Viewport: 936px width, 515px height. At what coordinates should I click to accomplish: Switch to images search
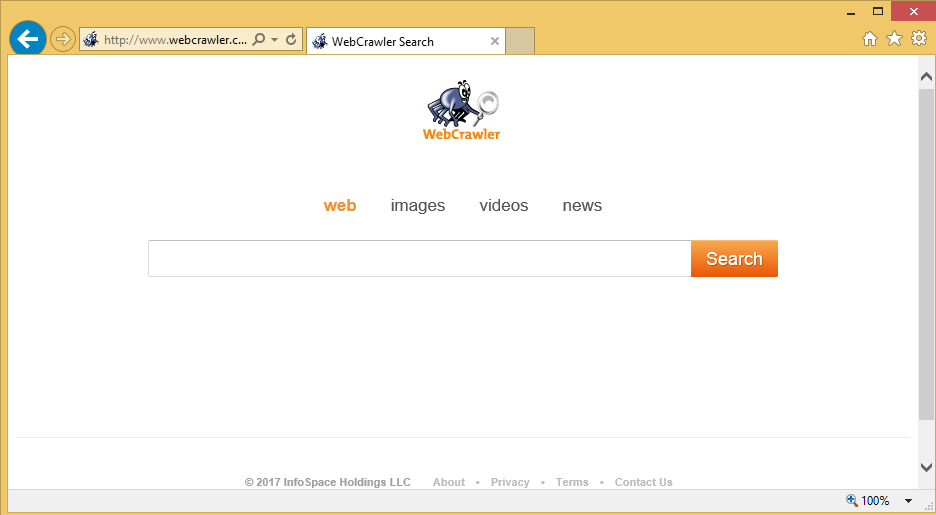click(x=418, y=205)
